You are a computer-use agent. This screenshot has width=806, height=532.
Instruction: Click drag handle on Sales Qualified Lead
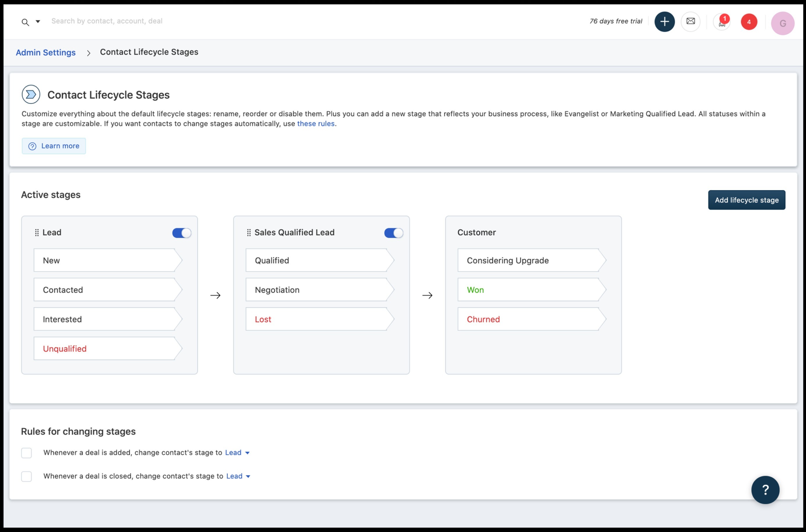(x=249, y=233)
